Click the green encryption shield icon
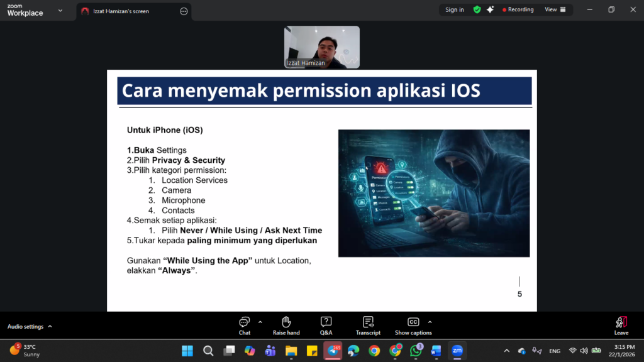 pos(477,9)
